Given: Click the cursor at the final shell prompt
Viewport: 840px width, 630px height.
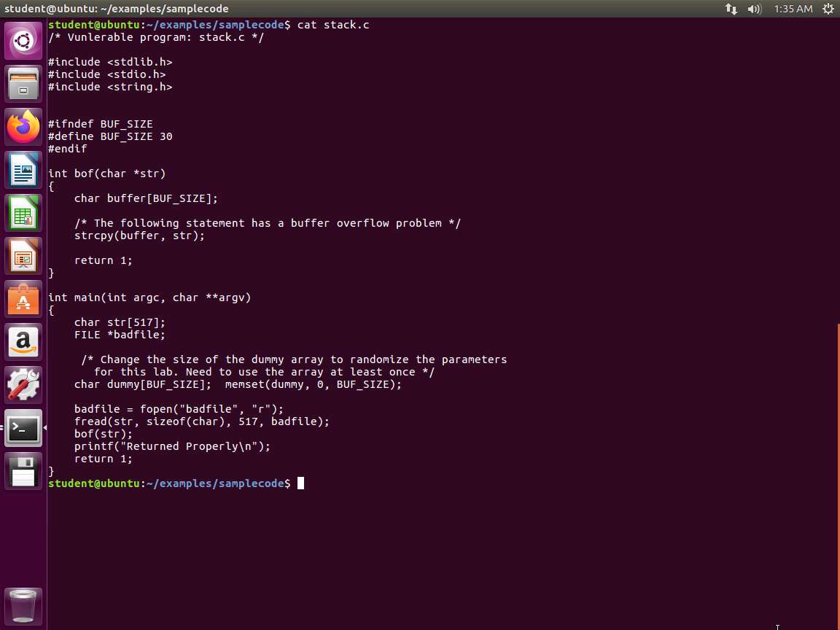Looking at the screenshot, I should 300,483.
